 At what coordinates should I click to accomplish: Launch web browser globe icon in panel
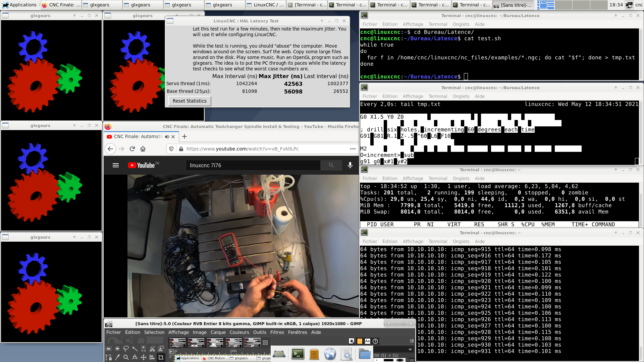pos(330,354)
